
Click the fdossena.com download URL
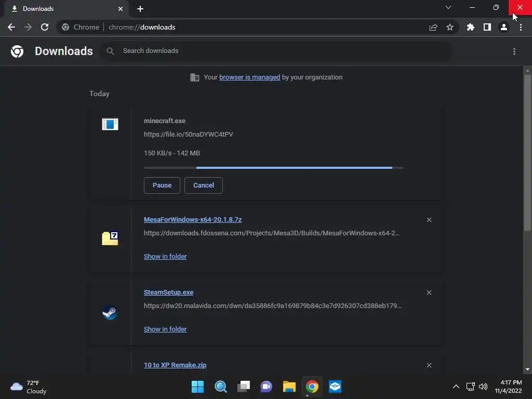tap(271, 233)
